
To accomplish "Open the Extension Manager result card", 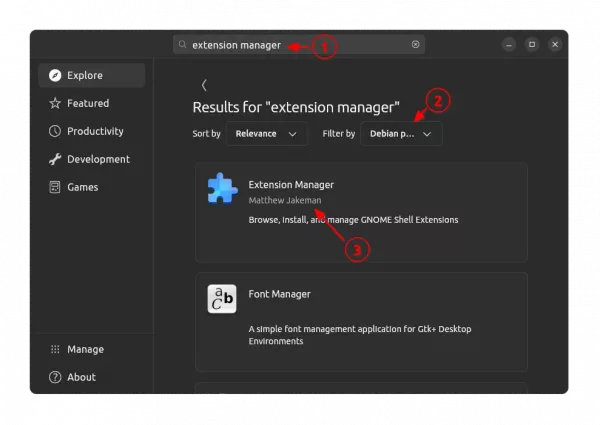I will click(x=361, y=213).
